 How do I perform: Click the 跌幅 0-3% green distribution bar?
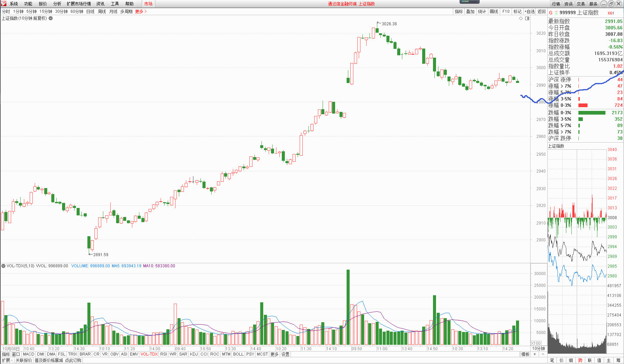[x=592, y=113]
